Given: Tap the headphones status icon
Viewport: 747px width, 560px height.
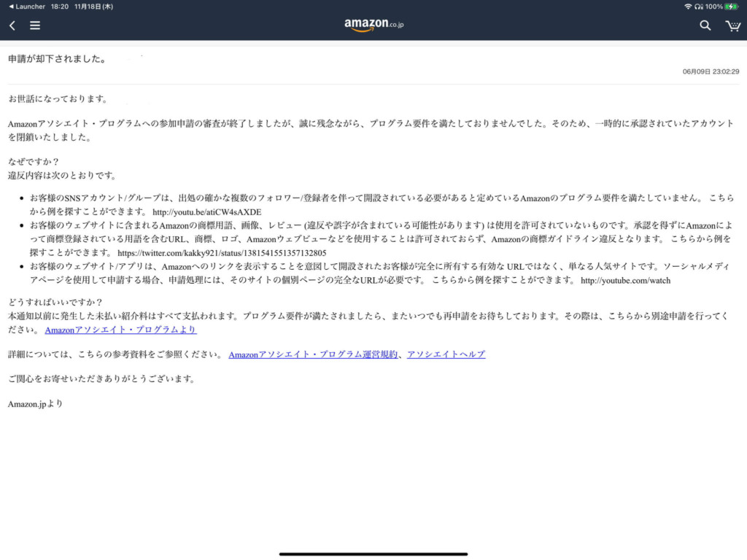Looking at the screenshot, I should (x=699, y=7).
